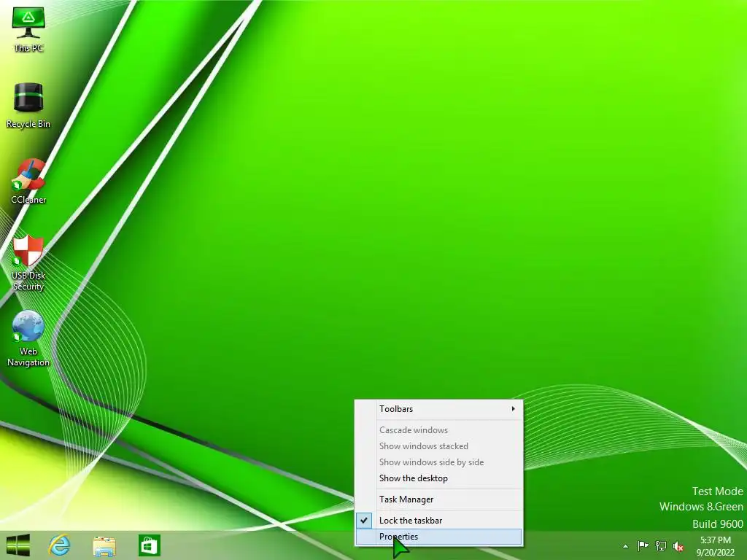Toggle Lock the taskbar option
The width and height of the screenshot is (747, 560).
pyautogui.click(x=438, y=521)
